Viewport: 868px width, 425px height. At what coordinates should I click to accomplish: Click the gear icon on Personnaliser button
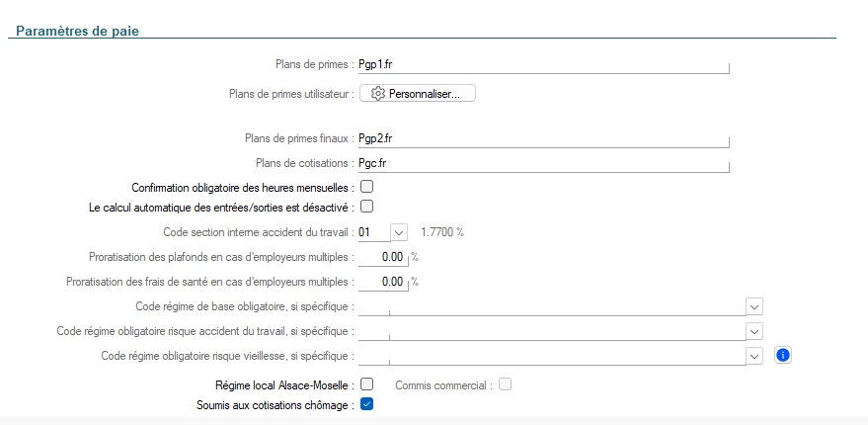tap(377, 94)
